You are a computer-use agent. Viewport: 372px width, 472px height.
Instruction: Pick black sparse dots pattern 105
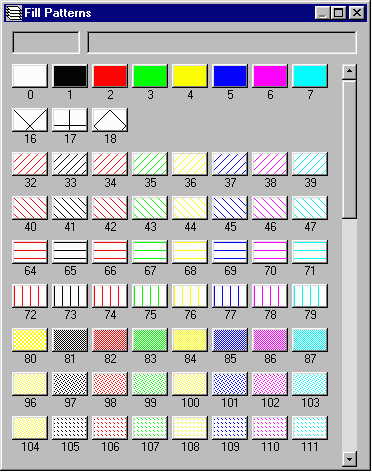click(x=70, y=428)
